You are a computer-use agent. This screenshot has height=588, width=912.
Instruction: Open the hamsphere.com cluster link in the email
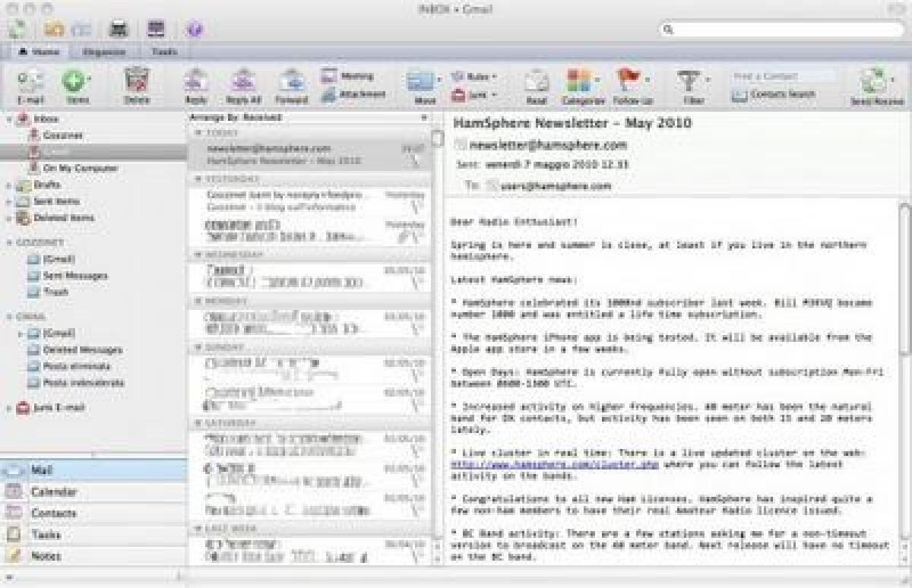click(x=554, y=464)
